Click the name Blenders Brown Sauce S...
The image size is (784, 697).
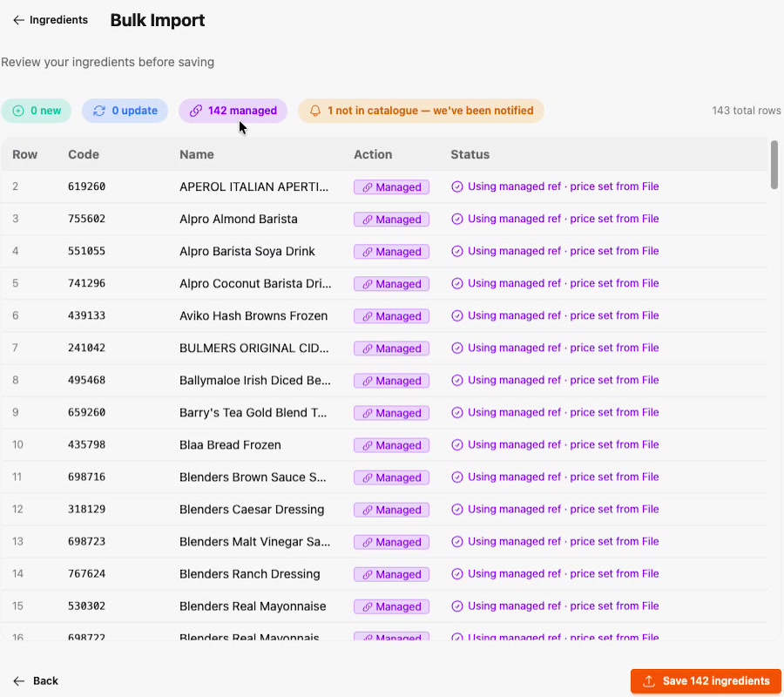[253, 477]
